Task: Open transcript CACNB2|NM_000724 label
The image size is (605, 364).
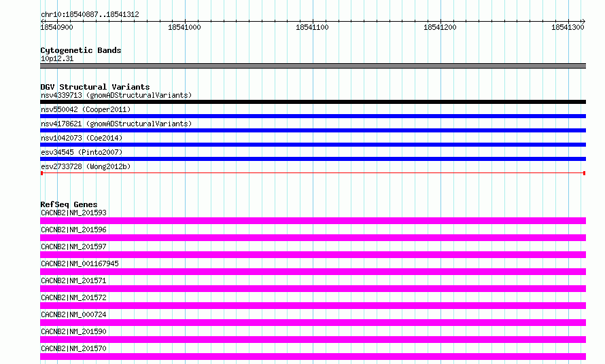Action: point(73,314)
